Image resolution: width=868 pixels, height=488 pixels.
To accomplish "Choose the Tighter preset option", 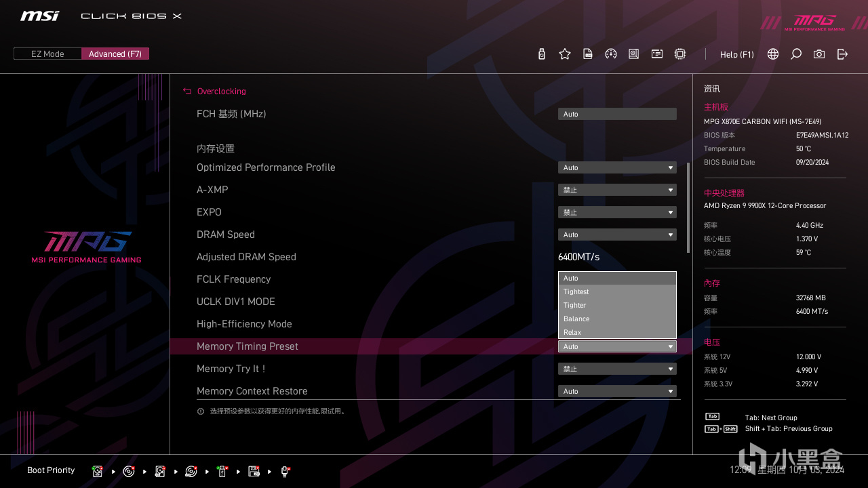I will (x=617, y=305).
